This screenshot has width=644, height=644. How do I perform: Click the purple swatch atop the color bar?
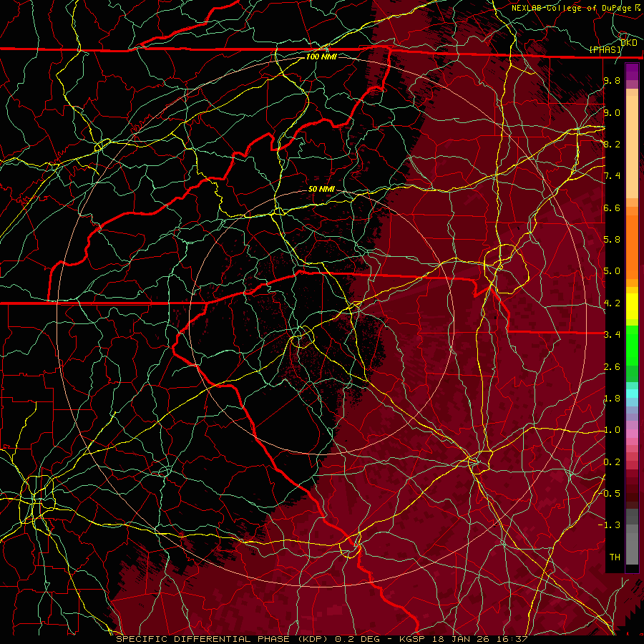632,72
